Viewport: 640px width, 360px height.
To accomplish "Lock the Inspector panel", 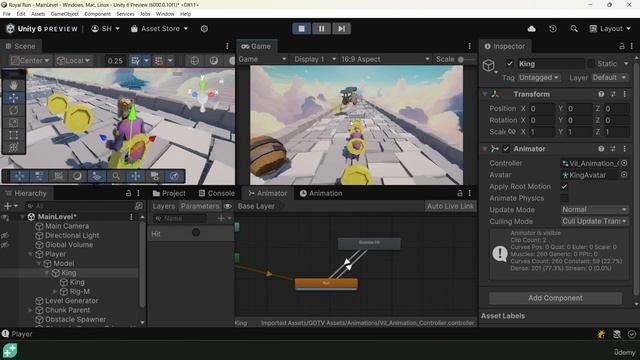I will 622,46.
